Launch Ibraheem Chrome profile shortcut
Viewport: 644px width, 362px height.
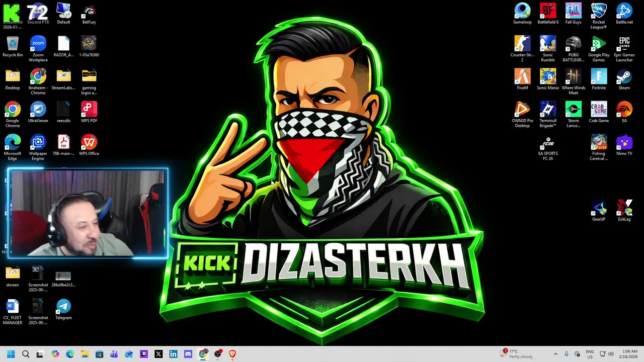click(x=38, y=82)
